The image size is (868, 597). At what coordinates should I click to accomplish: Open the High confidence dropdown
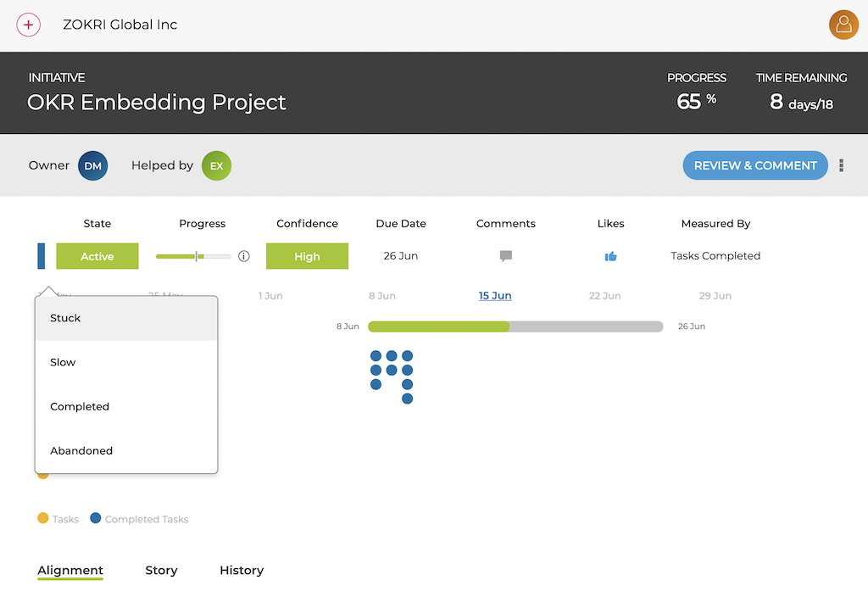tap(307, 256)
